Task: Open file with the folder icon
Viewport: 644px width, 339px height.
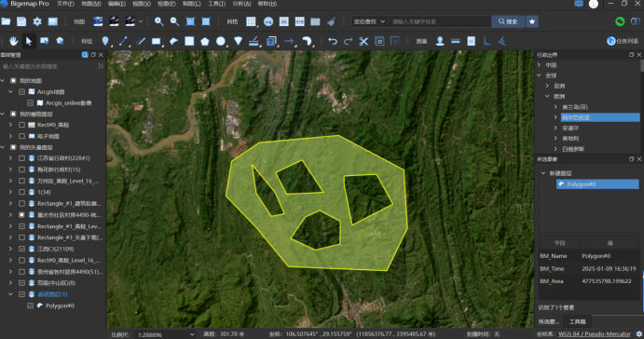Action: [x=7, y=21]
